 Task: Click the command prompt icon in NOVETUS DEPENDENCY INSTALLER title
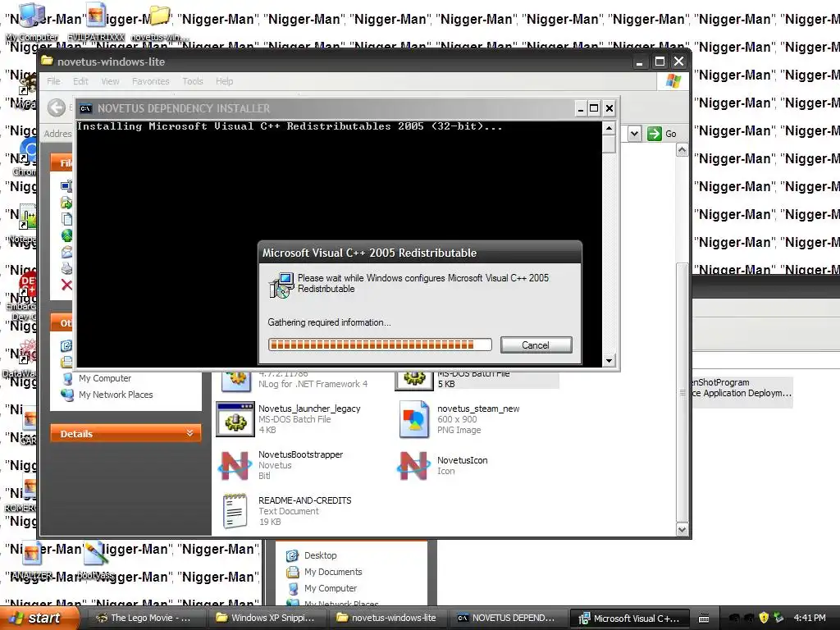pyautogui.click(x=85, y=109)
